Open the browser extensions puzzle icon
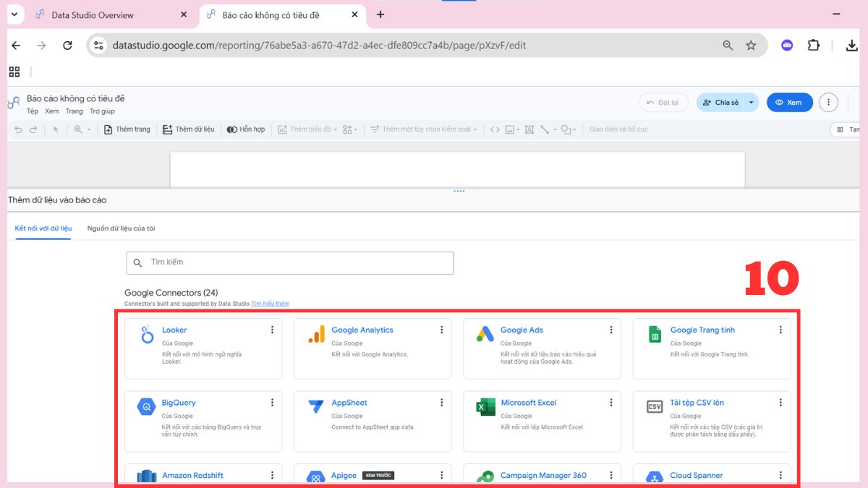 [x=813, y=45]
